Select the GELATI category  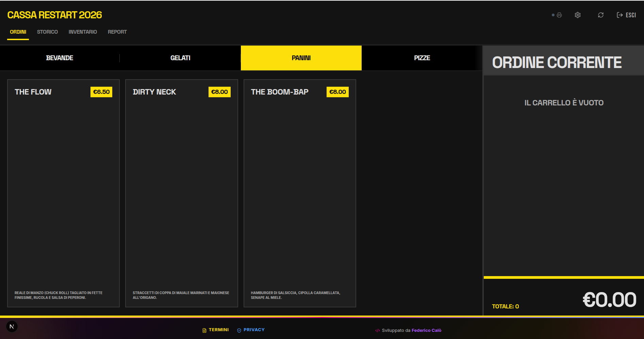(180, 58)
